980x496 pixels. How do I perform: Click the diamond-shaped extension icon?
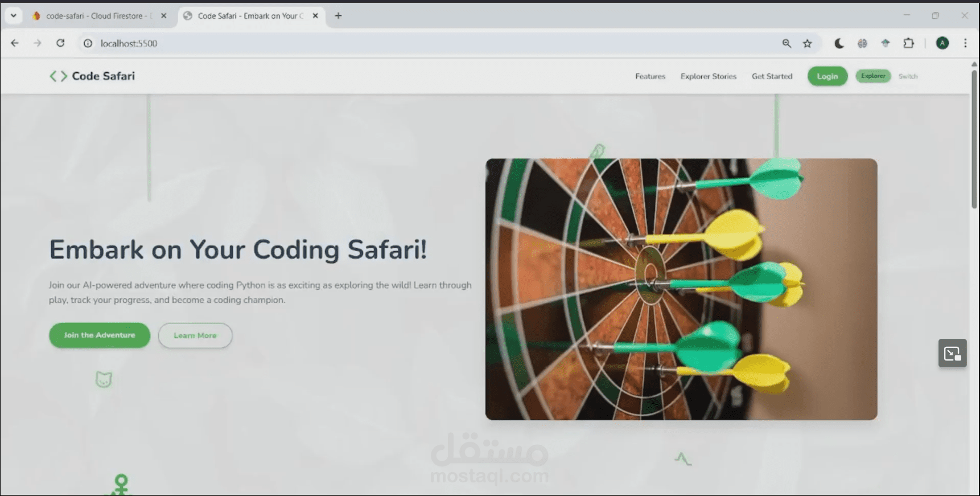(x=885, y=43)
